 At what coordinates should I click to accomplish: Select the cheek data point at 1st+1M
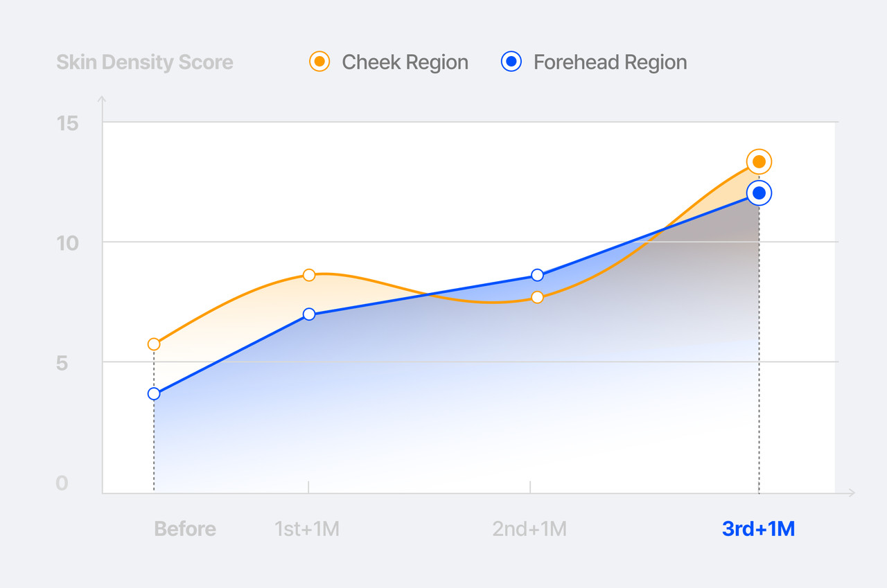click(x=309, y=275)
